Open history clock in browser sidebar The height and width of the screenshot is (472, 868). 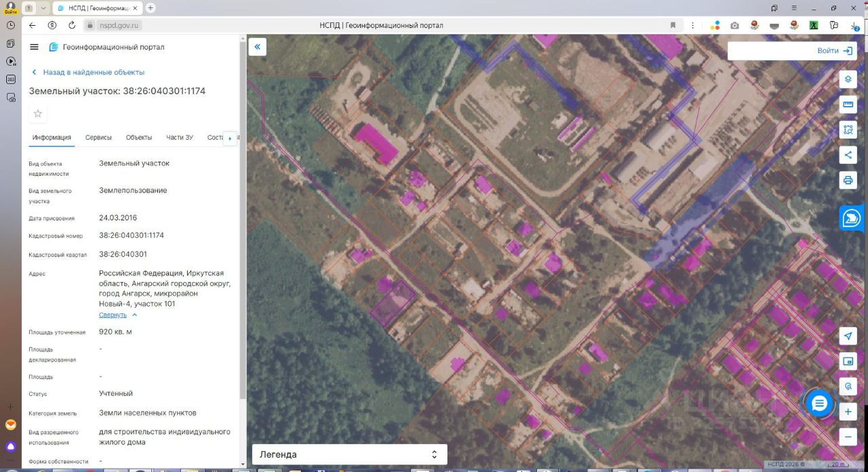click(11, 25)
